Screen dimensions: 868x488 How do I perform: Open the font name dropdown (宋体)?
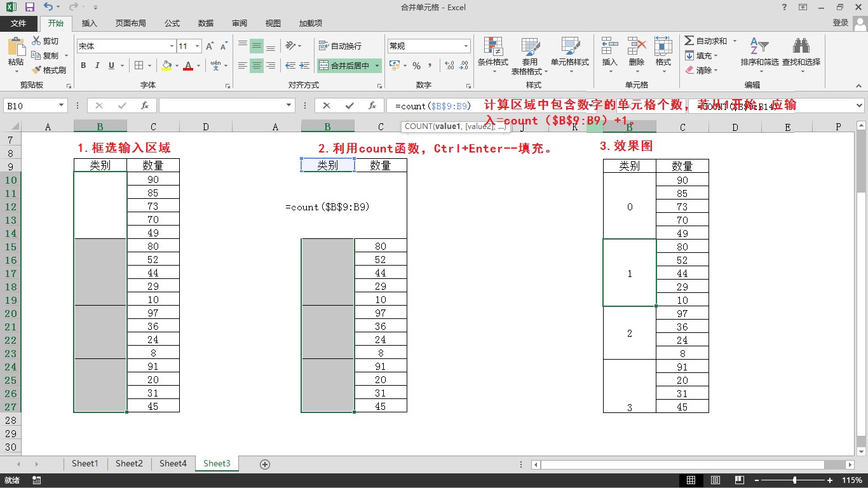point(172,46)
